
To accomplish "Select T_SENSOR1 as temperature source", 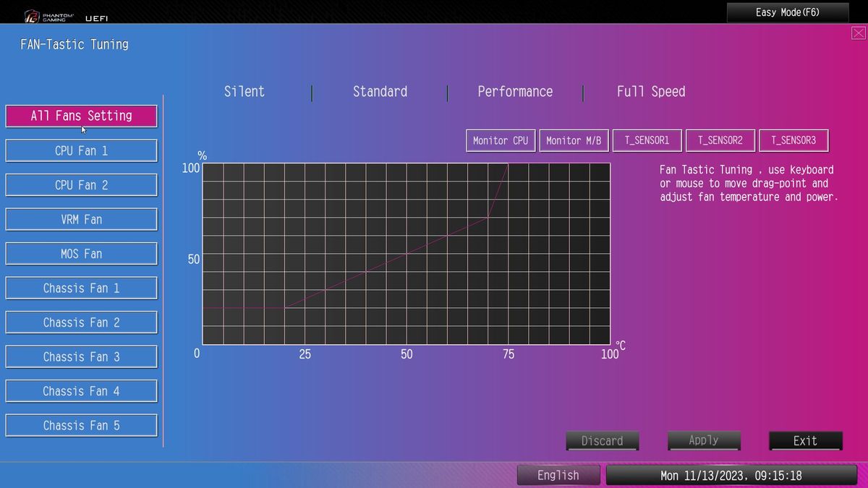I will pyautogui.click(x=647, y=140).
